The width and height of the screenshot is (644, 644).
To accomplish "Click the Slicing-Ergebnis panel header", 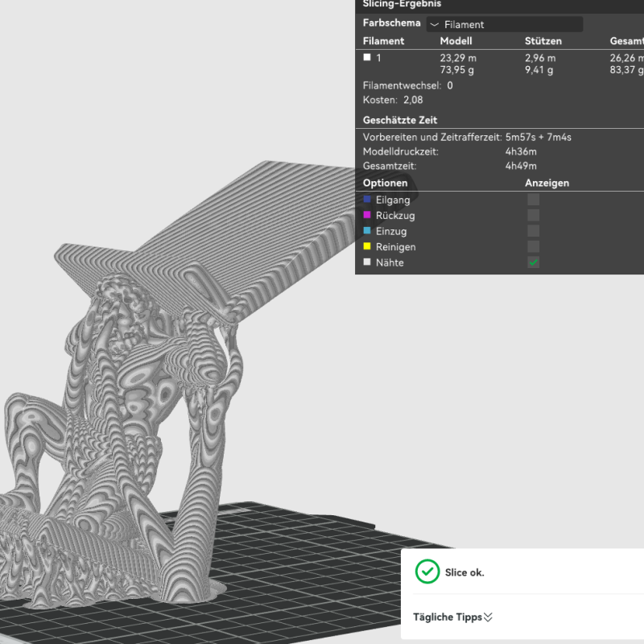I will point(402,5).
